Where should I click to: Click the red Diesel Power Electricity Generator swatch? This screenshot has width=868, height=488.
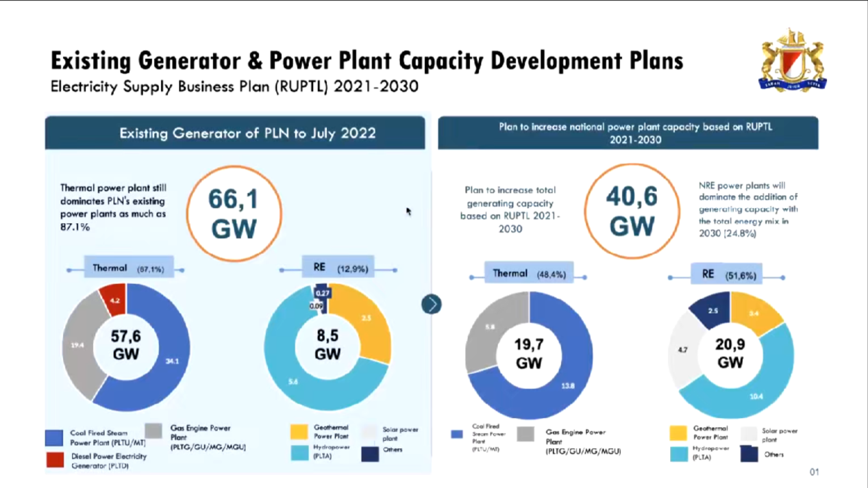tap(55, 459)
